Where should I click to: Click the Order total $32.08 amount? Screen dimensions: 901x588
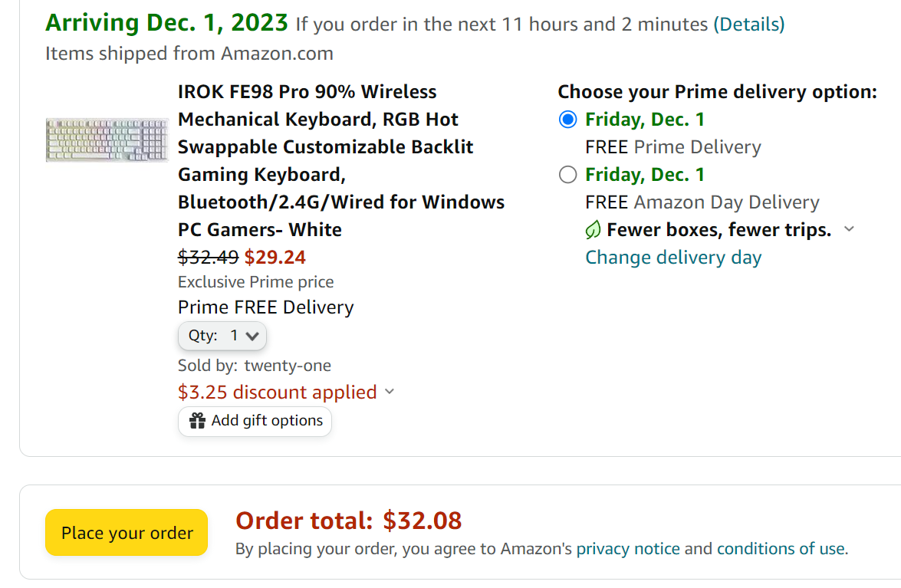[x=423, y=521]
